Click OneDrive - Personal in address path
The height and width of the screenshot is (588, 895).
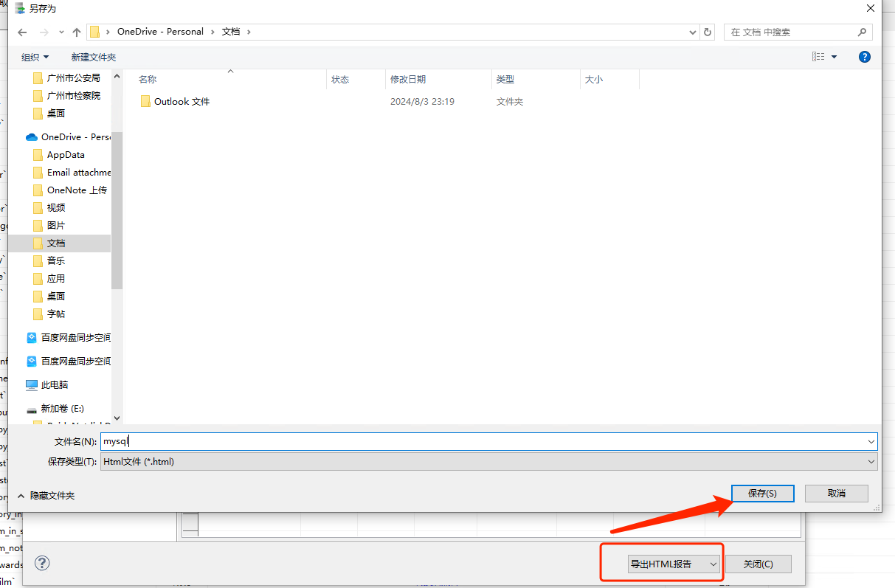[160, 32]
